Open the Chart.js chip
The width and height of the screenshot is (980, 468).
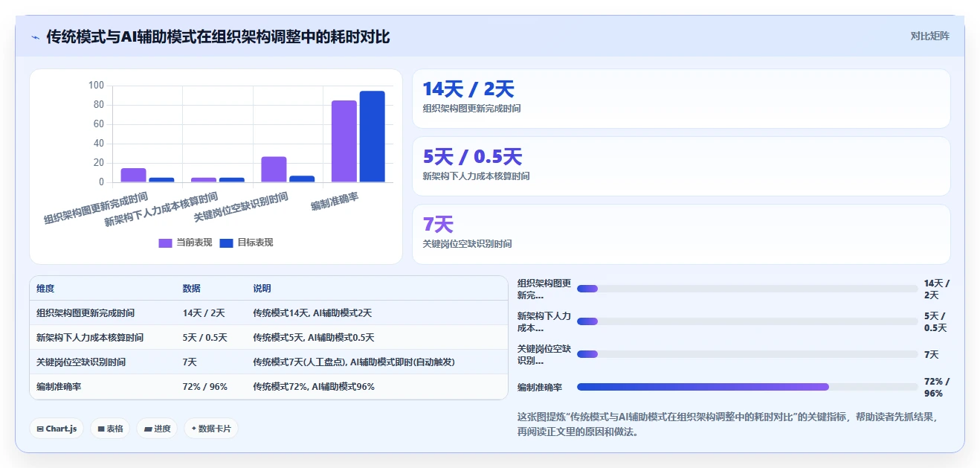[57, 429]
